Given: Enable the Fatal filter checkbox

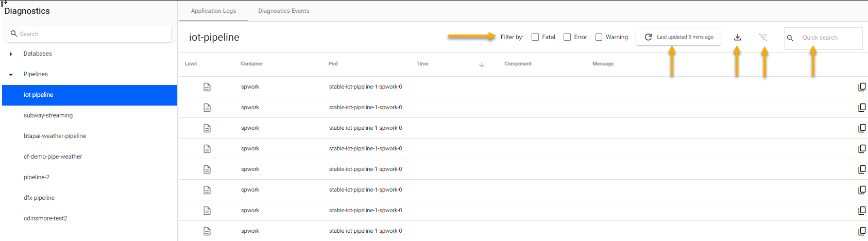Looking at the screenshot, I should (535, 37).
